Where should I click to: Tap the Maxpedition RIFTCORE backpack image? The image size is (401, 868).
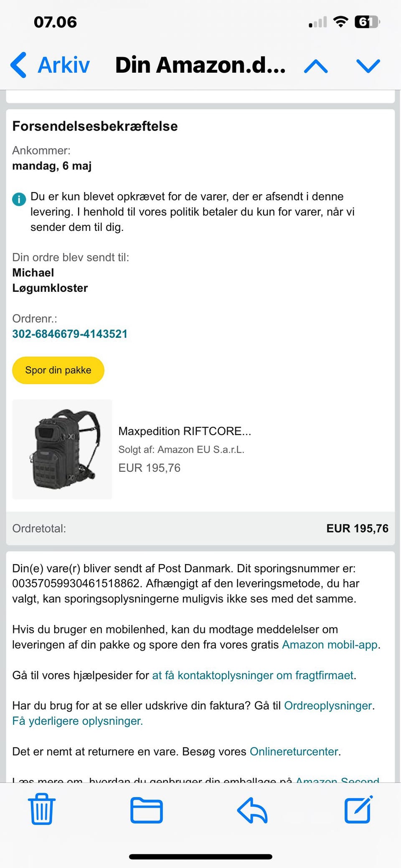click(62, 448)
